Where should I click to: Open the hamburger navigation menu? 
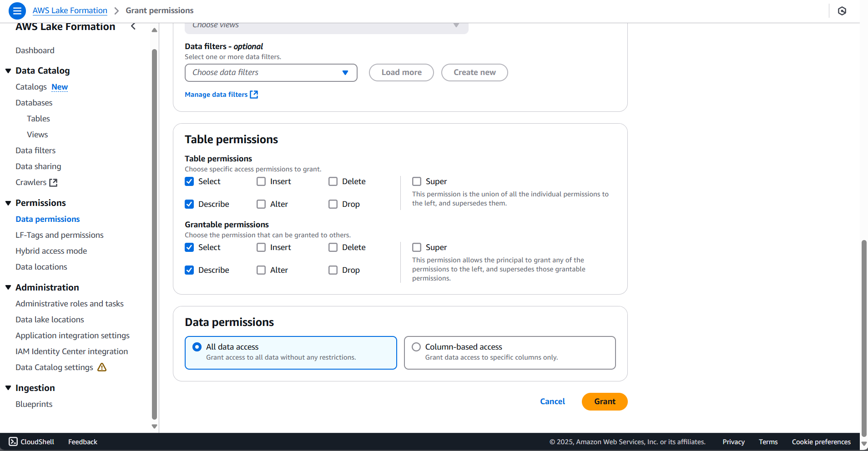(17, 10)
